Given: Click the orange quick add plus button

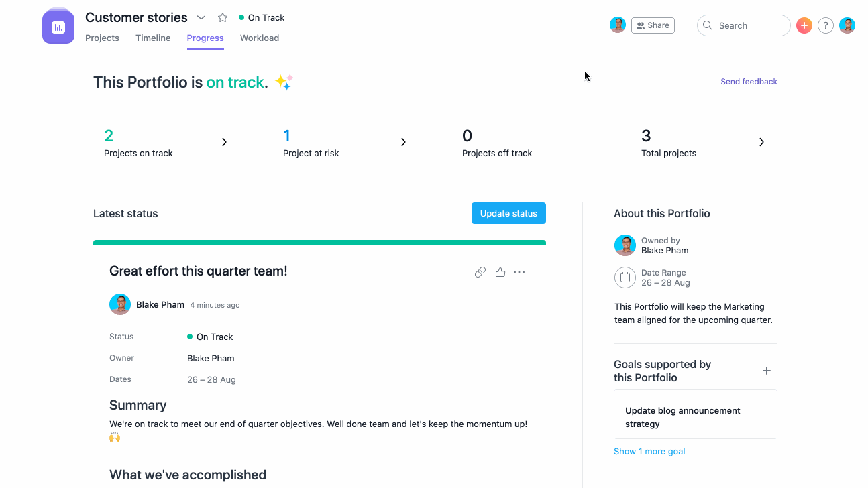Looking at the screenshot, I should pos(804,25).
